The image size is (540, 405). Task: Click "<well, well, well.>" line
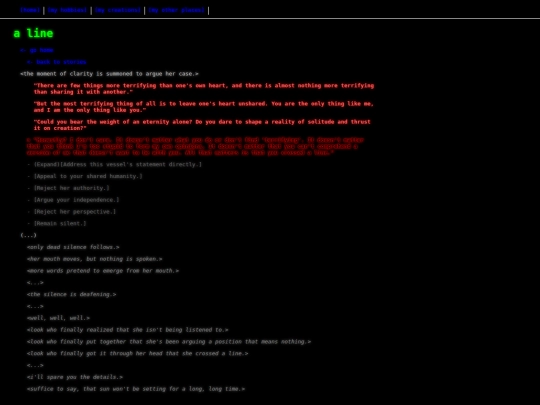click(58, 318)
